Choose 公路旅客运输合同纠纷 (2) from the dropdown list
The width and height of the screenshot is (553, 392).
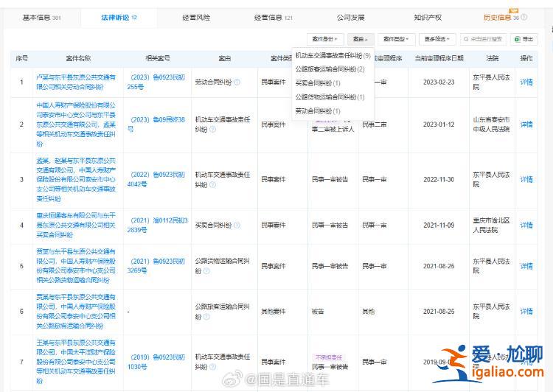point(330,69)
